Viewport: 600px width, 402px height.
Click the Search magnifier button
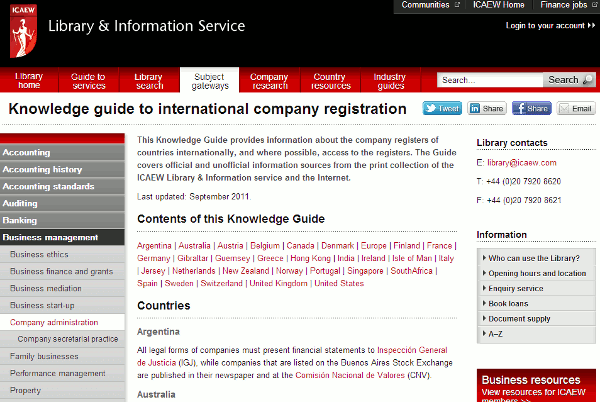569,80
